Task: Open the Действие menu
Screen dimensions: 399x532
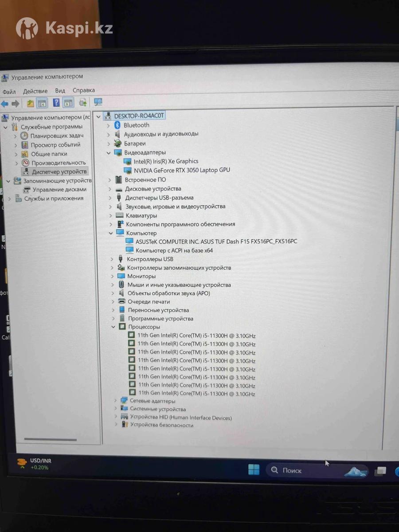Action: click(35, 91)
